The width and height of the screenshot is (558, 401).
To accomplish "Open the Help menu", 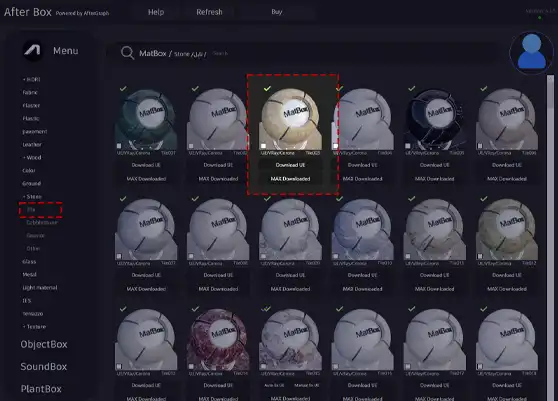I will [156, 12].
